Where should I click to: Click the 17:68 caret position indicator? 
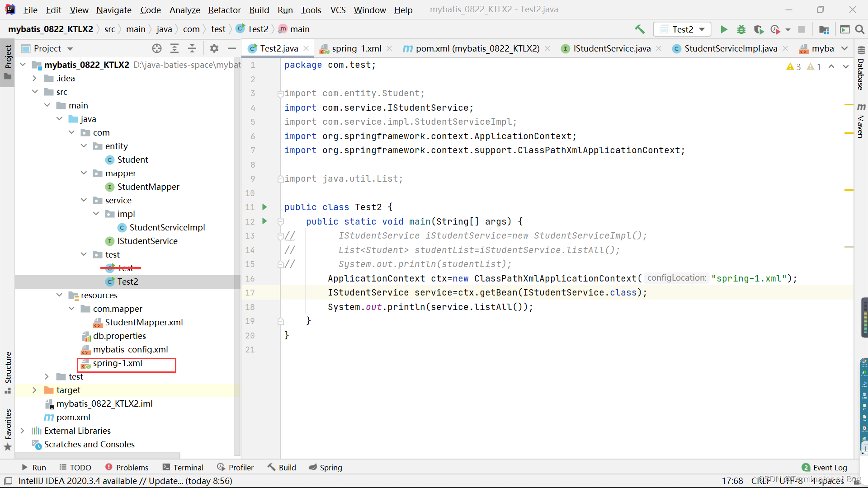[x=732, y=481]
